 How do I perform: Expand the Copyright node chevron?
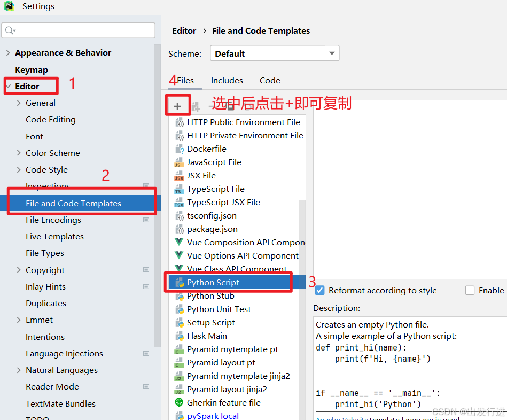coord(19,270)
